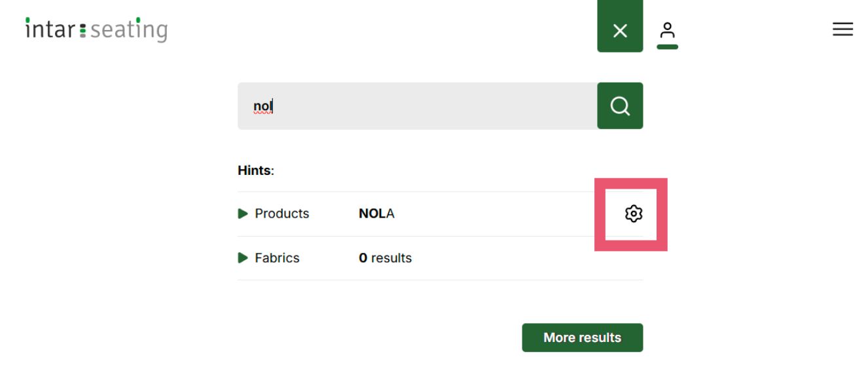This screenshot has height=382, width=868.
Task: Expand the Products triangle arrow
Action: [243, 214]
